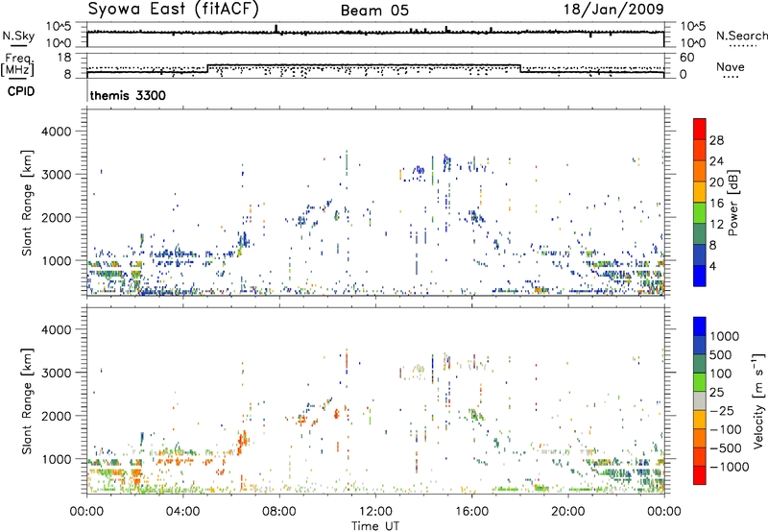Click 'Slant Range [km]' label of power panel
This screenshot has height=532, width=768.
28,203
